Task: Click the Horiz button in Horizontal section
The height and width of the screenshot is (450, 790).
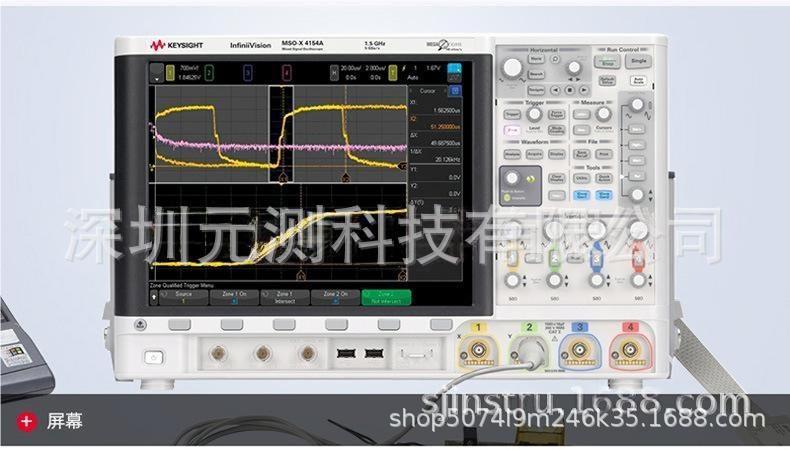Action: [536, 59]
